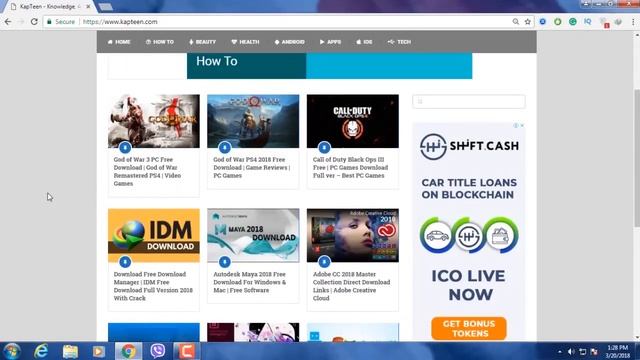640x360 pixels.
Task: Launch Internet Explorer from taskbar
Action: [41, 351]
